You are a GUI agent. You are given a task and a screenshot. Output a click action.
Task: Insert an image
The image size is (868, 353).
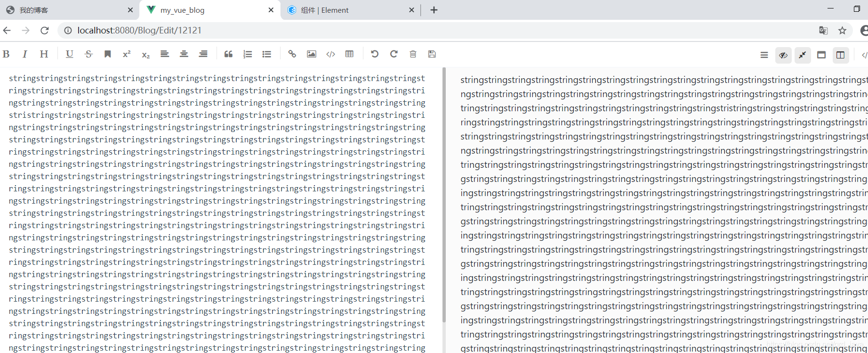pyautogui.click(x=312, y=54)
